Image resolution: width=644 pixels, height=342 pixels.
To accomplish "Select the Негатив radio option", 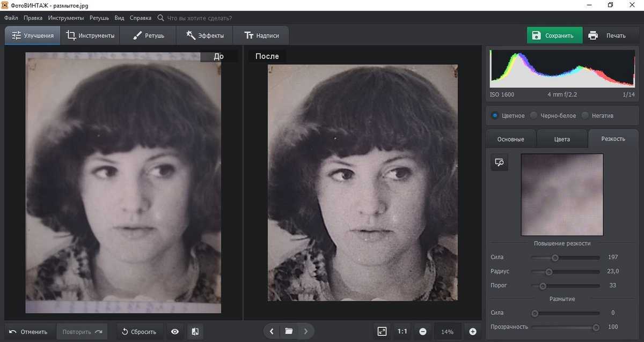I will 597,115.
